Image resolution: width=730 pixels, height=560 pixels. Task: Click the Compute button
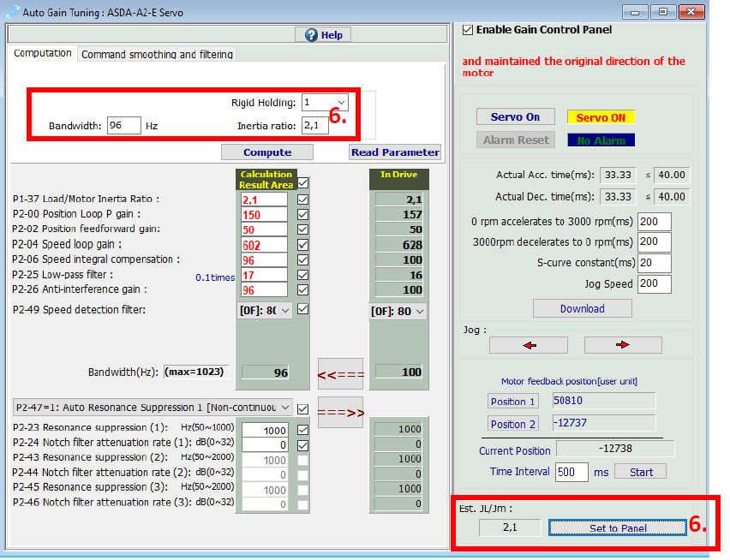click(x=266, y=152)
